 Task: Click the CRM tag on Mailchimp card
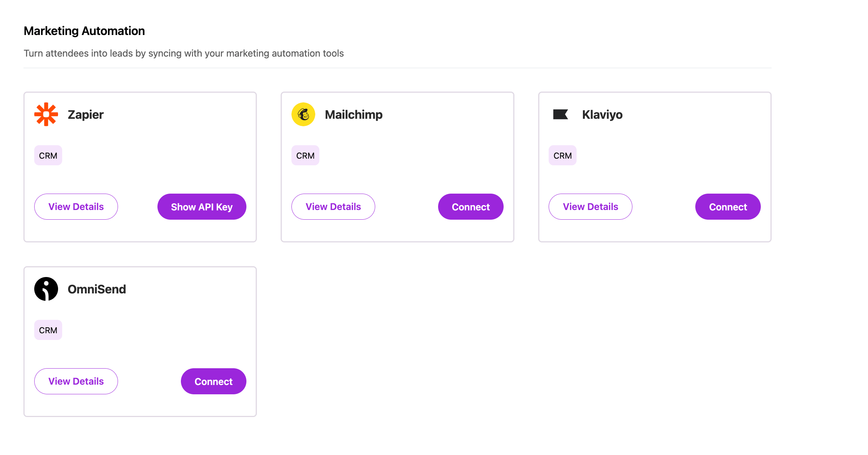tap(305, 155)
